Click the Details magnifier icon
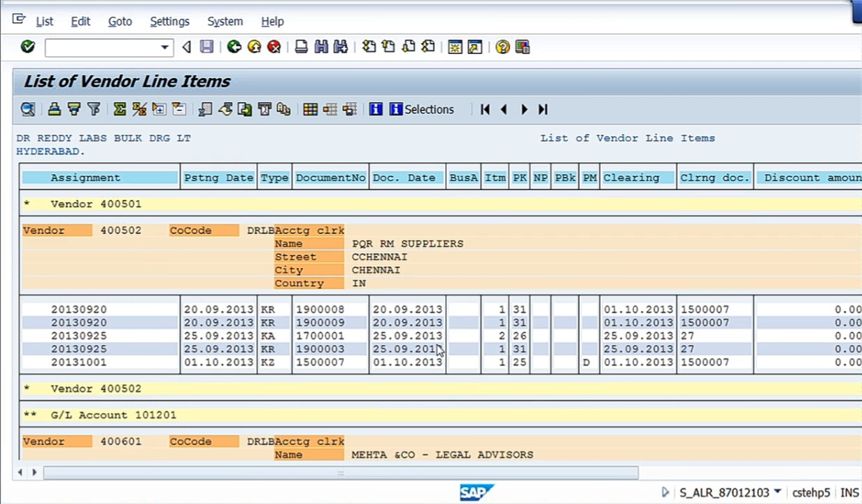This screenshot has width=862, height=504. coord(27,110)
